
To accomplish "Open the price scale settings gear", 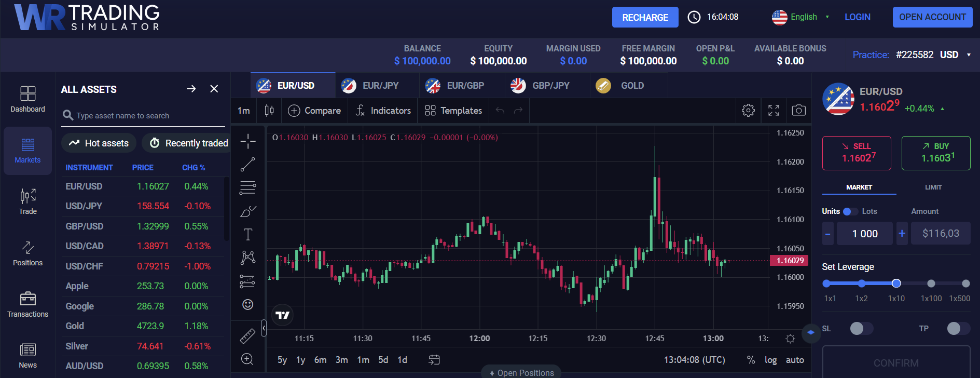I will pos(790,339).
